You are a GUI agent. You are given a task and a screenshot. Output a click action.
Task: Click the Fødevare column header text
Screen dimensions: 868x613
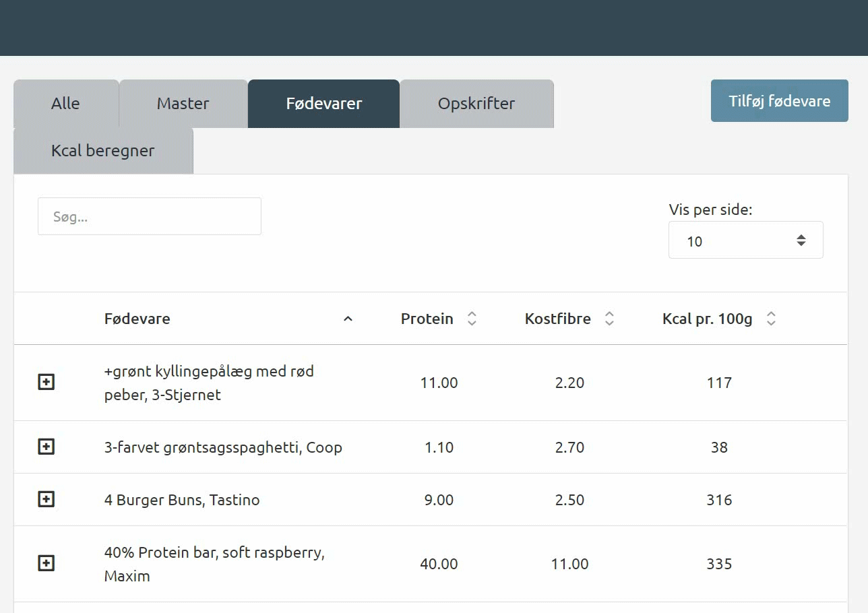137,319
